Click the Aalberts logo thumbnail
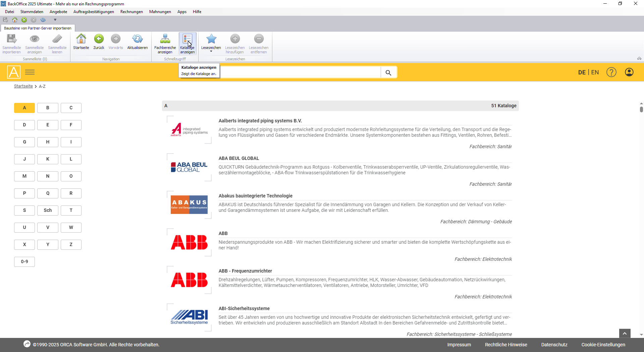Screen dimensions: 644x352 [189, 130]
